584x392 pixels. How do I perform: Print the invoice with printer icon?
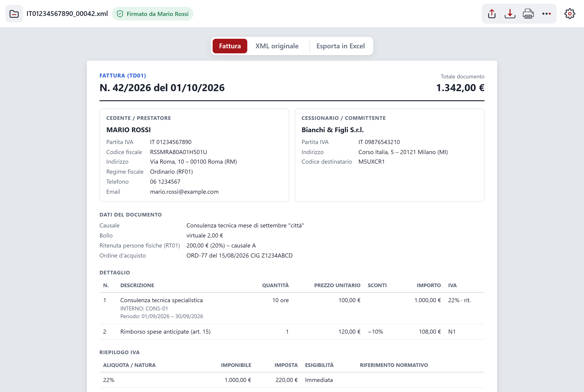[x=528, y=14]
